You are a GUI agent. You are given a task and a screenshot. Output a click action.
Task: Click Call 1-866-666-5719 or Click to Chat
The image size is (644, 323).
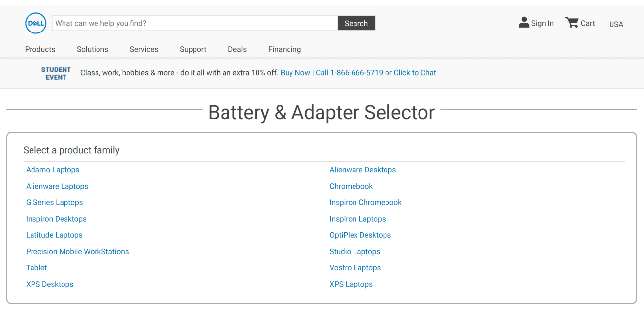click(376, 73)
